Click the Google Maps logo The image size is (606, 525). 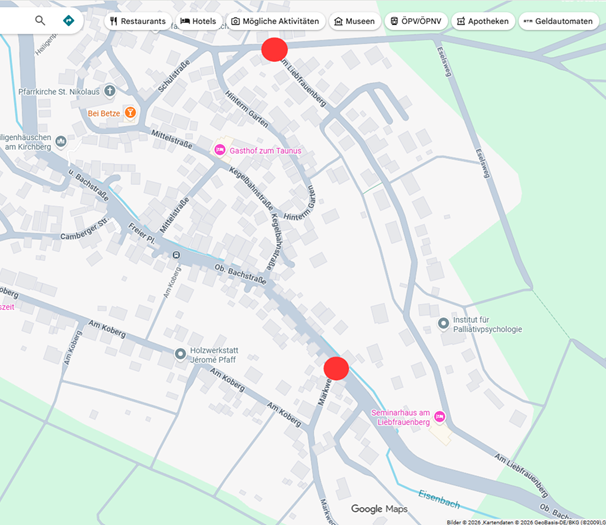point(379,509)
